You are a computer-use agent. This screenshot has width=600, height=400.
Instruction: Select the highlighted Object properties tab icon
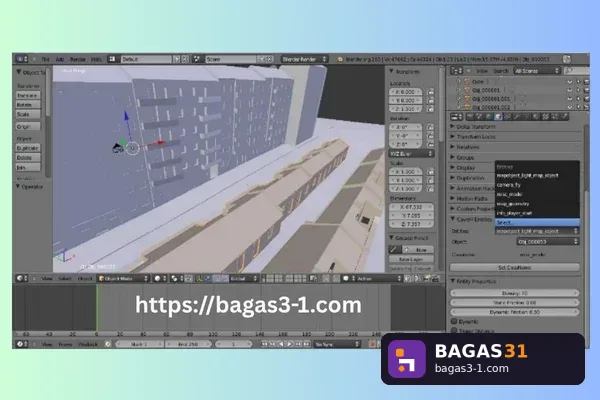pyautogui.click(x=497, y=117)
